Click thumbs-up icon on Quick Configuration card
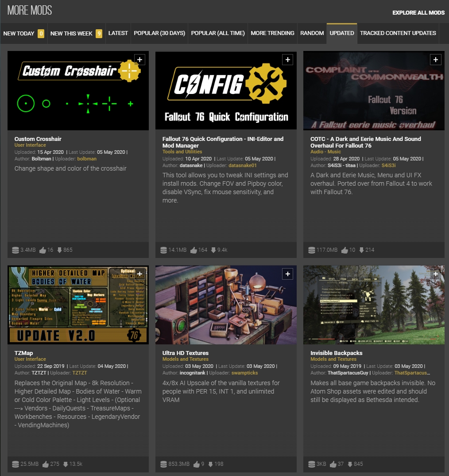Screen dimensions: 449x476 pos(194,250)
